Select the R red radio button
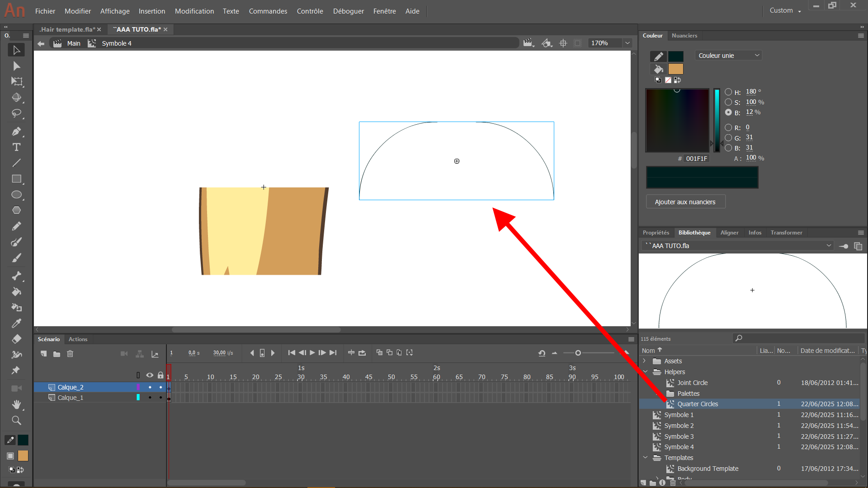 (x=728, y=127)
